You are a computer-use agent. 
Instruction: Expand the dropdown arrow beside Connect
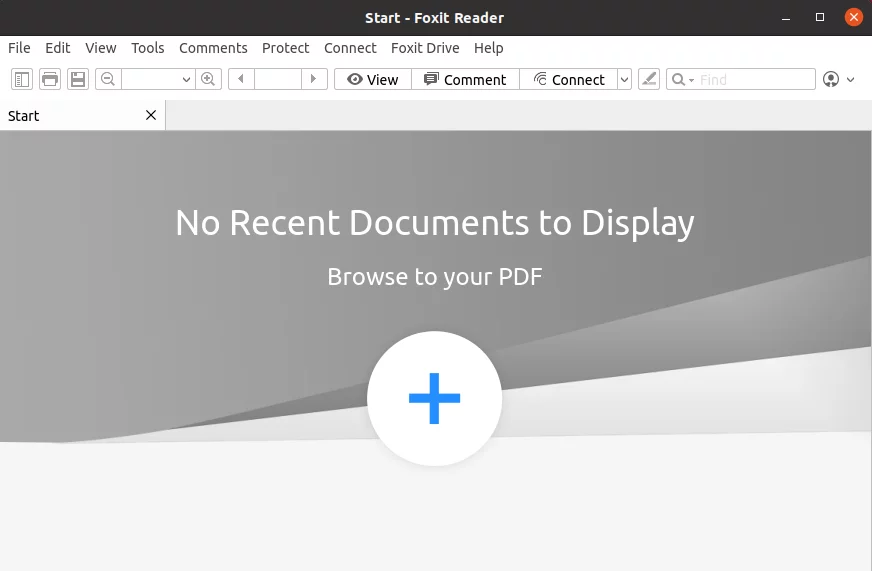coord(625,80)
